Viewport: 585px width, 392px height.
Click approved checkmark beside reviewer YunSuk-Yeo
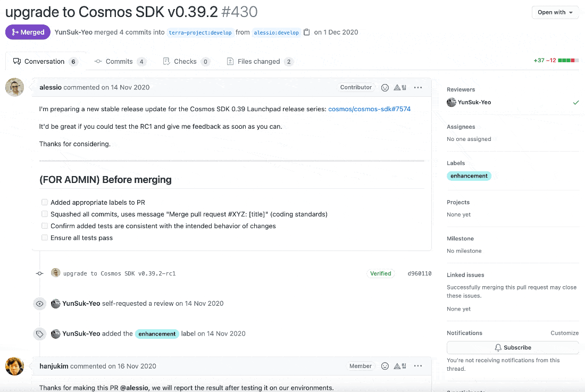pos(575,102)
